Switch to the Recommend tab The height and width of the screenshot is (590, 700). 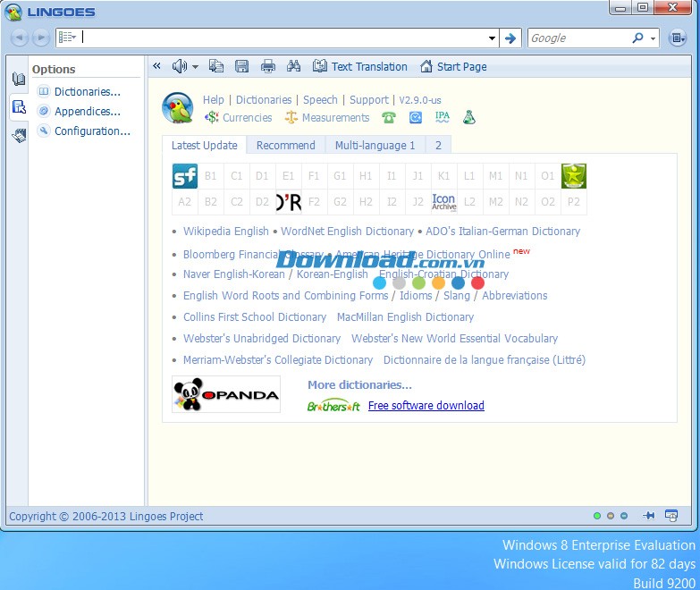pyautogui.click(x=285, y=145)
